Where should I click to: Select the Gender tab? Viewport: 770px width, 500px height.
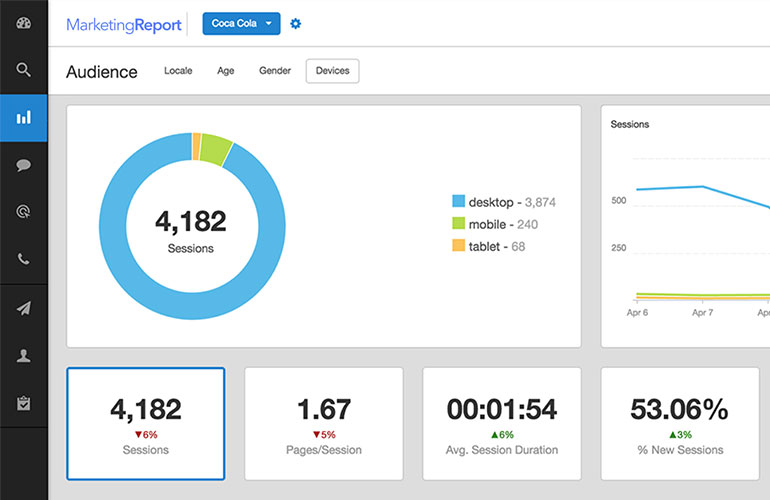point(275,71)
